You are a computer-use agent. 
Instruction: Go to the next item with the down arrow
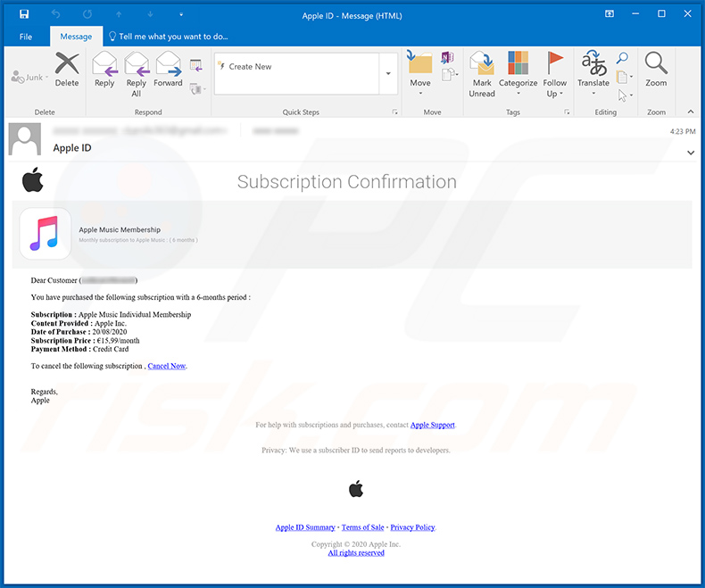[x=150, y=14]
